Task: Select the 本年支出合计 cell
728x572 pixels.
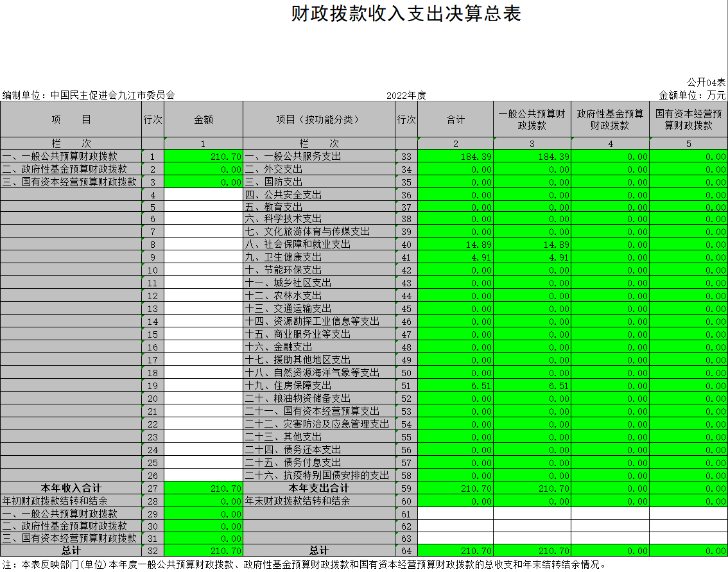Action: 319,489
